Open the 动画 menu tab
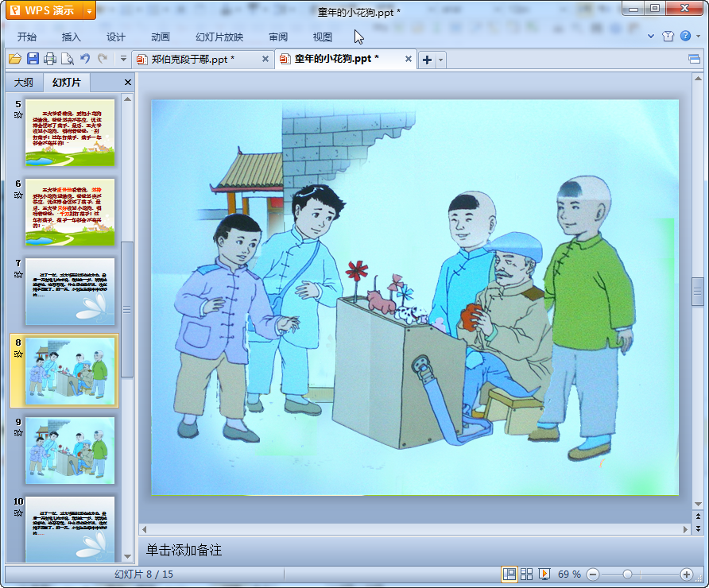The width and height of the screenshot is (709, 588). click(x=161, y=37)
